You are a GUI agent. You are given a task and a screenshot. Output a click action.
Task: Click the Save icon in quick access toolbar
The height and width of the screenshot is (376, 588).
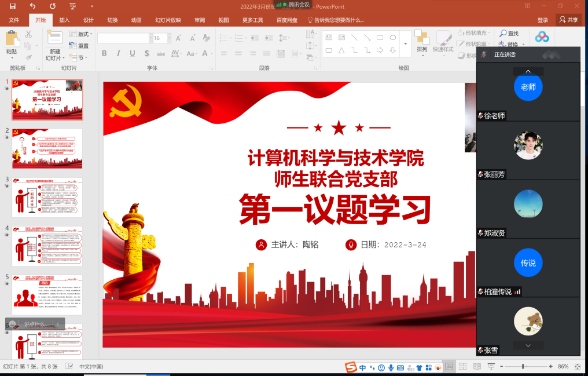[x=13, y=6]
